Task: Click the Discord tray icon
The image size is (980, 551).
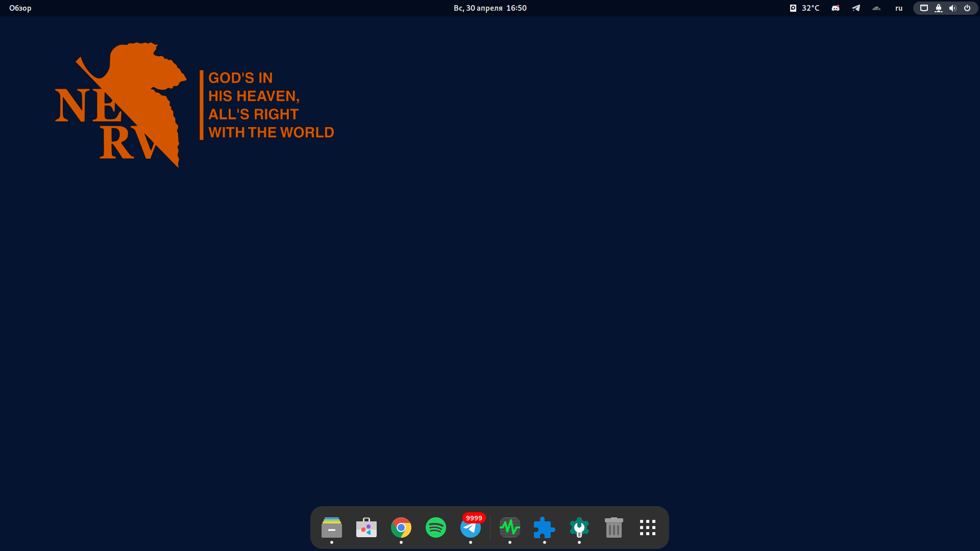Action: (836, 8)
